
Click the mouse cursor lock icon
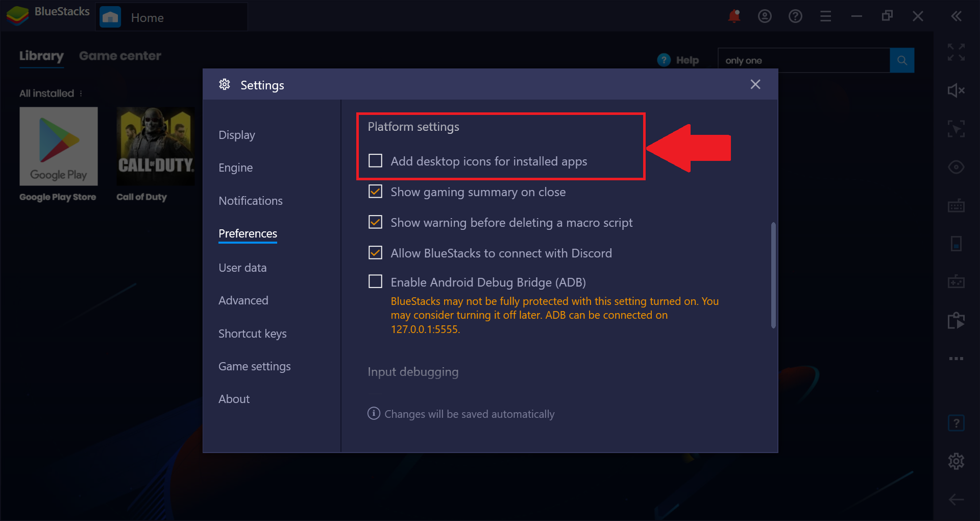coord(956,129)
